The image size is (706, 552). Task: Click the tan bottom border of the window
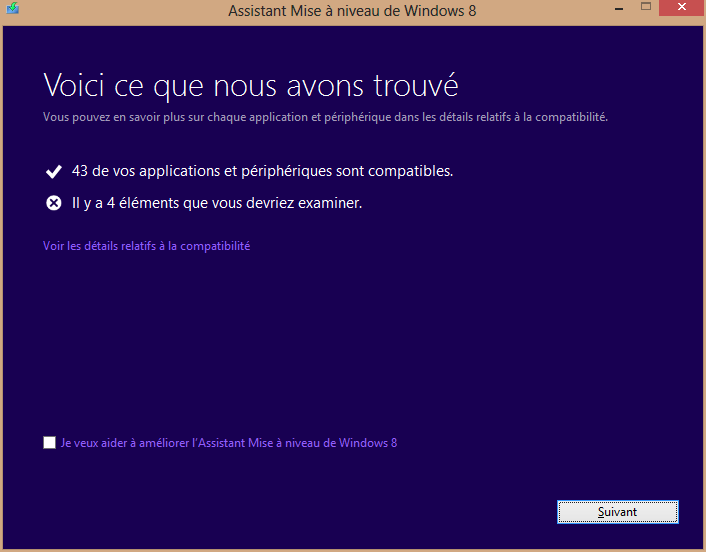tap(350, 547)
